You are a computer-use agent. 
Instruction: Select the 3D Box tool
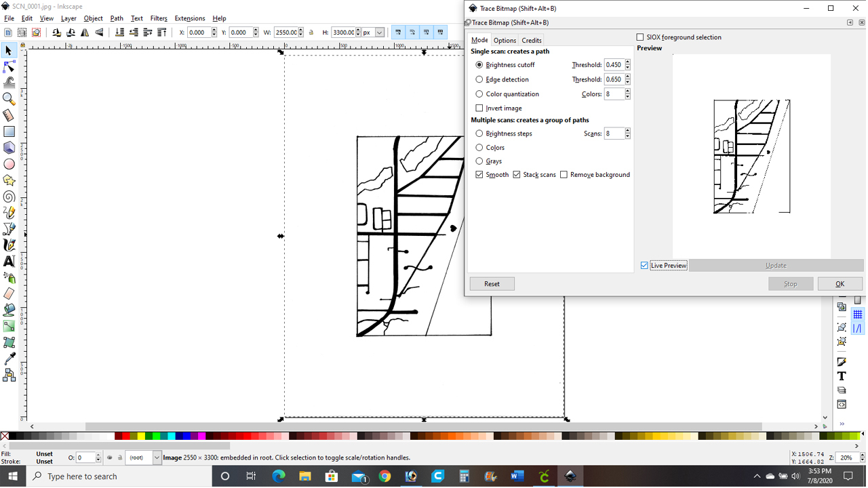pos(9,148)
